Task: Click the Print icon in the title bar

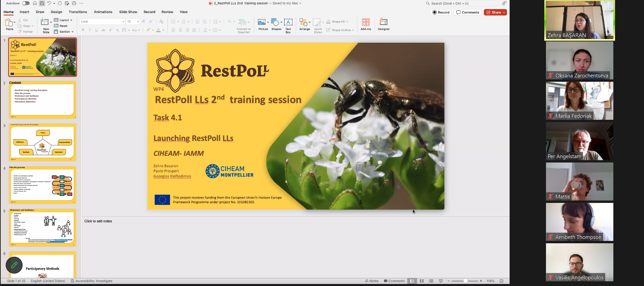Action: click(74, 3)
